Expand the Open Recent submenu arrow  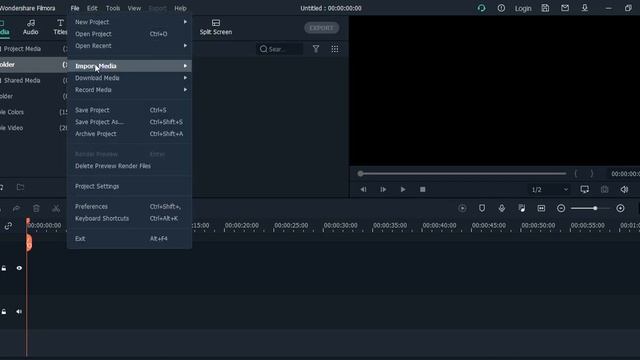(x=185, y=46)
